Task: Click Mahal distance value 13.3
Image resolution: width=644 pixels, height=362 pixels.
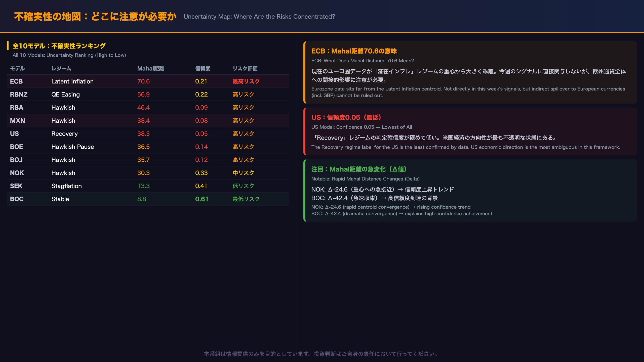Action: (x=143, y=186)
